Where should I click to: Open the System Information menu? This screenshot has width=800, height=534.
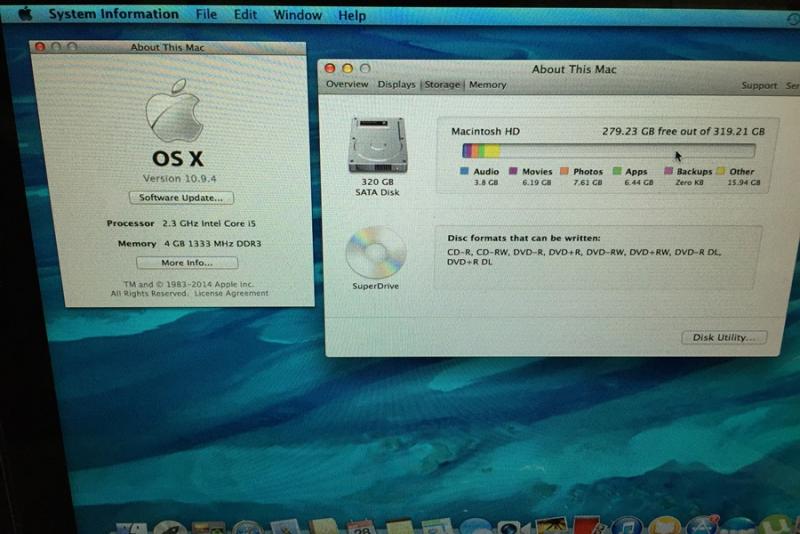[x=113, y=15]
